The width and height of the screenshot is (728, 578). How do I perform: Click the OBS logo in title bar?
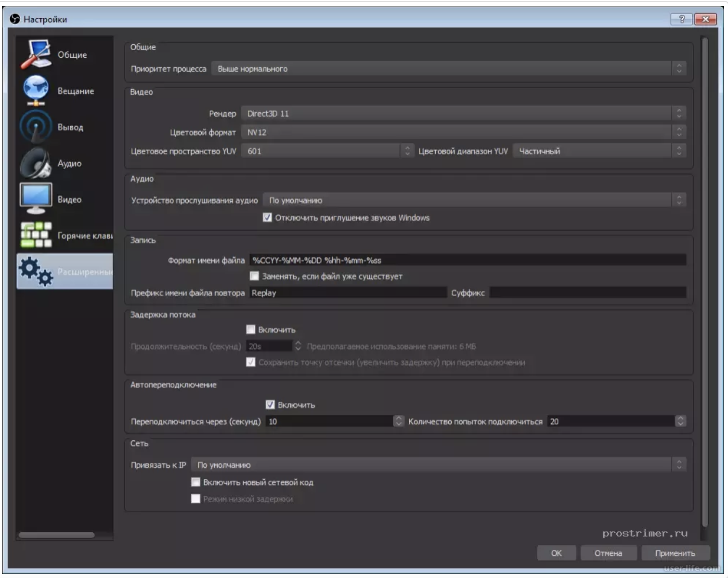[x=15, y=19]
